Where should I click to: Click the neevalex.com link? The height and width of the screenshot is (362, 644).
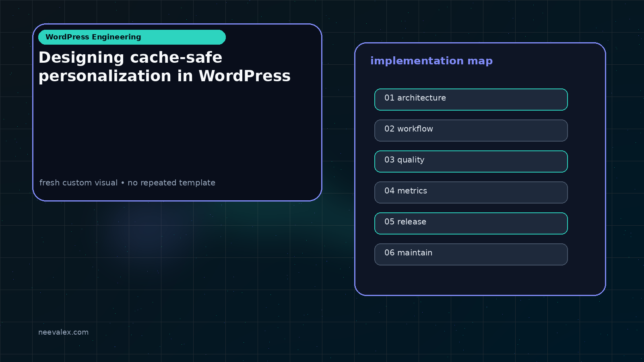[63, 332]
